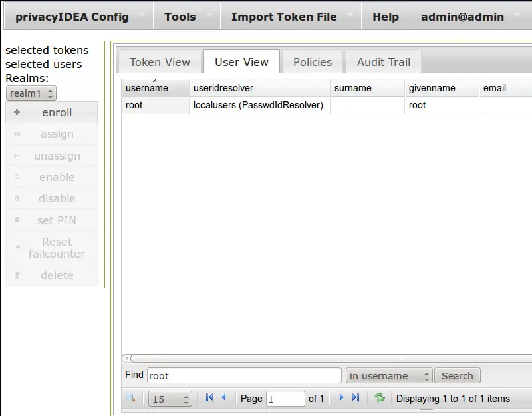Open the Help menu

pos(386,17)
